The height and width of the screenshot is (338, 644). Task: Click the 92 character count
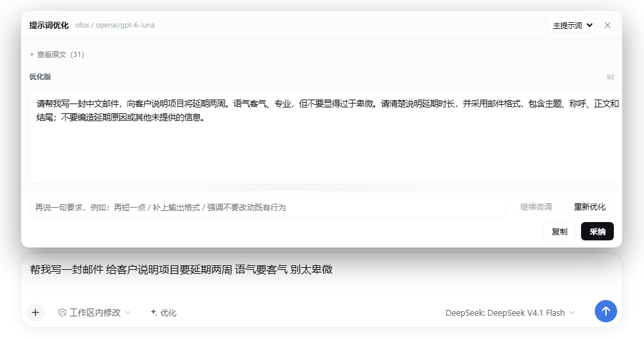pyautogui.click(x=611, y=77)
